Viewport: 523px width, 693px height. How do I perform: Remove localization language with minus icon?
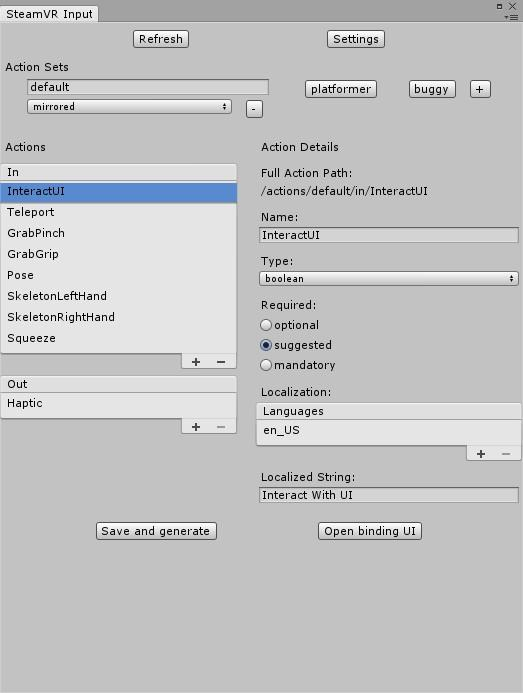pyautogui.click(x=506, y=454)
